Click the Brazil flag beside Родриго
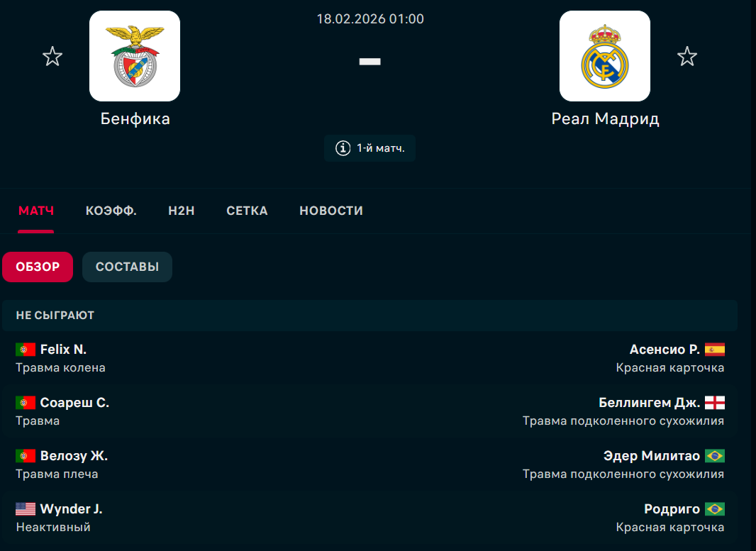Viewport: 756px width, 551px height. pyautogui.click(x=714, y=509)
